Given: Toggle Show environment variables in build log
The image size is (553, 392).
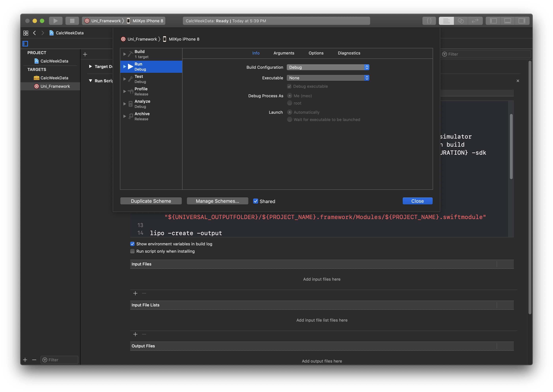Looking at the screenshot, I should [x=132, y=244].
